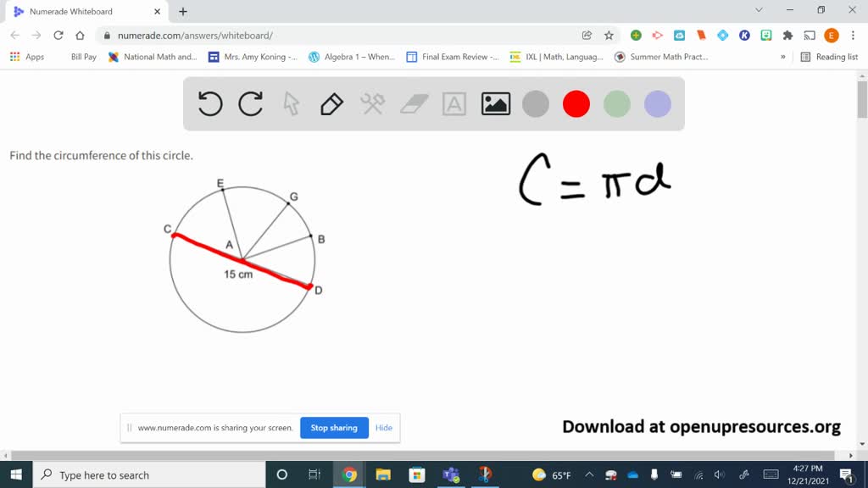Open a new browser tab

(181, 13)
